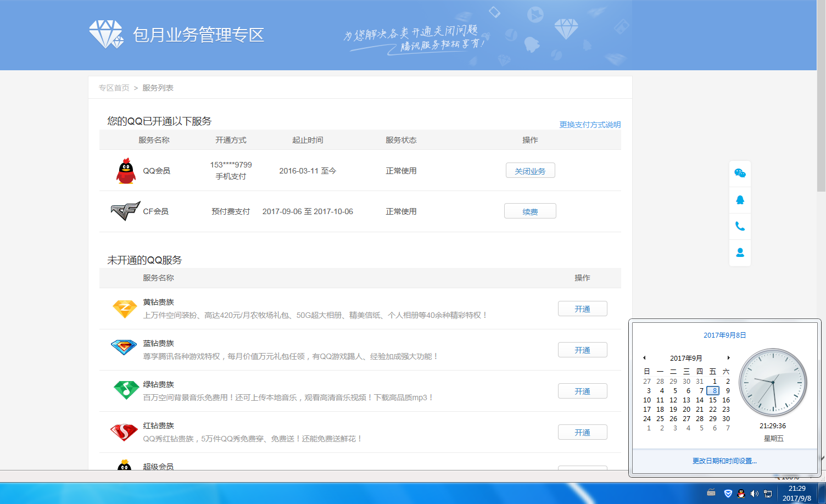The image size is (826, 504).
Task: Activate 红钻贵族 with its 开通 button
Action: pyautogui.click(x=582, y=433)
